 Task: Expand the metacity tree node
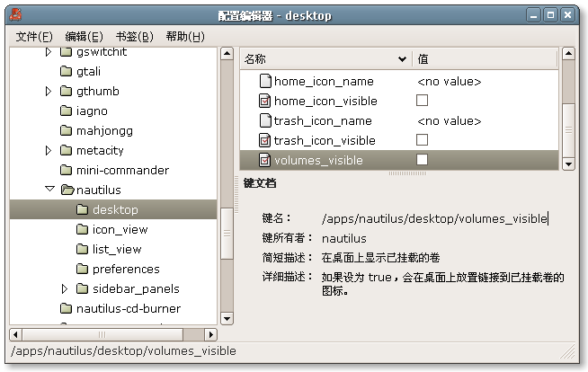[x=49, y=151]
